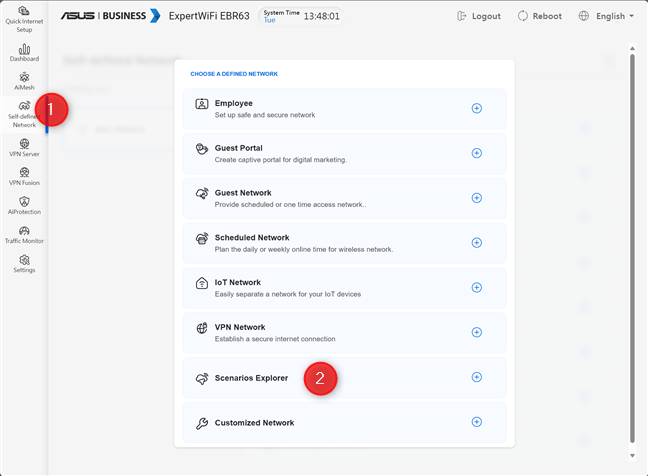Open Traffic Monitor in sidebar

24,235
